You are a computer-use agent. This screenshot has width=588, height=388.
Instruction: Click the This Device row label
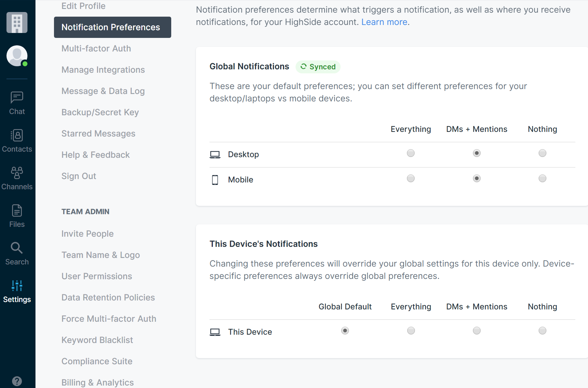pos(250,332)
